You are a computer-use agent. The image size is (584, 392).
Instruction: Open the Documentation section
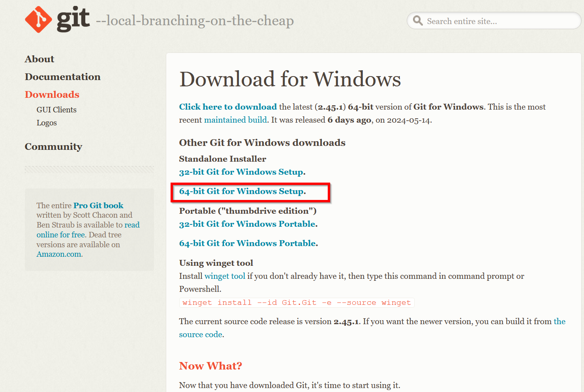click(63, 77)
